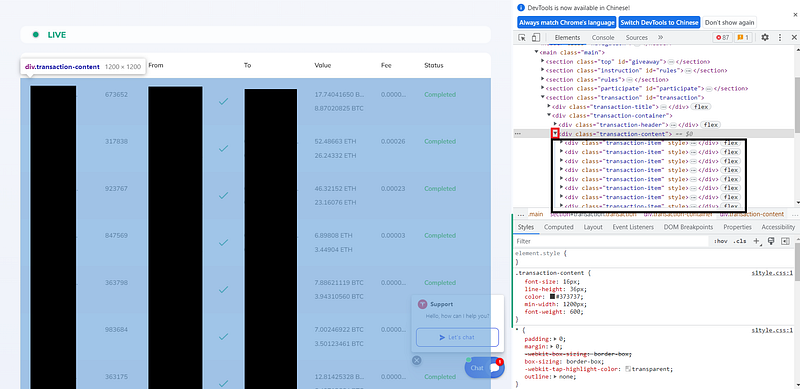Dismiss the DevTools language notification bar
This screenshot has height=389, width=800.
pyautogui.click(x=795, y=15)
